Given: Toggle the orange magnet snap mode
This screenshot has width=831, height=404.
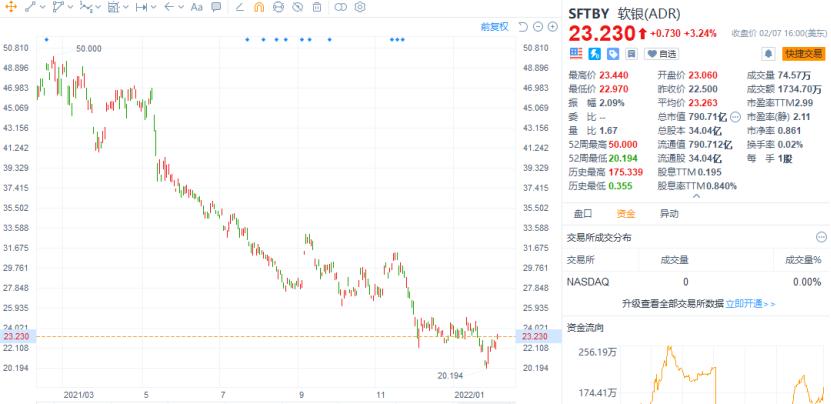Looking at the screenshot, I should (x=259, y=7).
